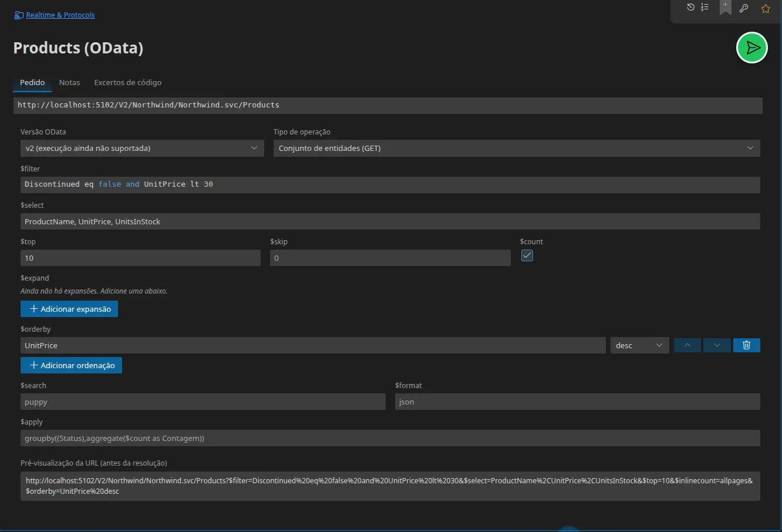
Task: Move UnitPrice ordering up
Action: click(687, 345)
